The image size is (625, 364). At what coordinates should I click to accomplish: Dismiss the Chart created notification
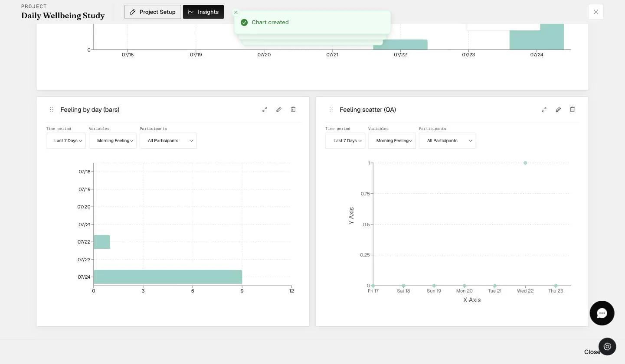tap(236, 13)
